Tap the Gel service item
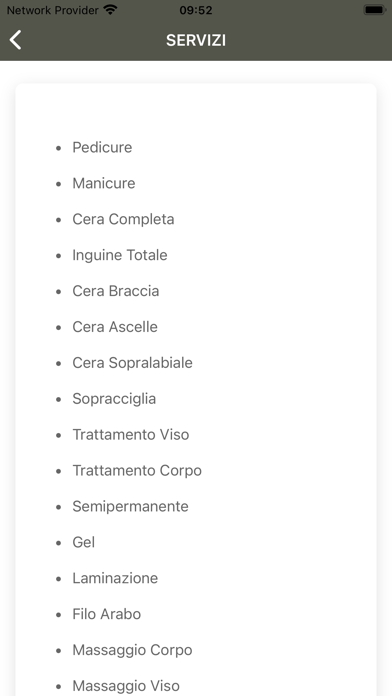Image resolution: width=392 pixels, height=696 pixels. pos(83,542)
